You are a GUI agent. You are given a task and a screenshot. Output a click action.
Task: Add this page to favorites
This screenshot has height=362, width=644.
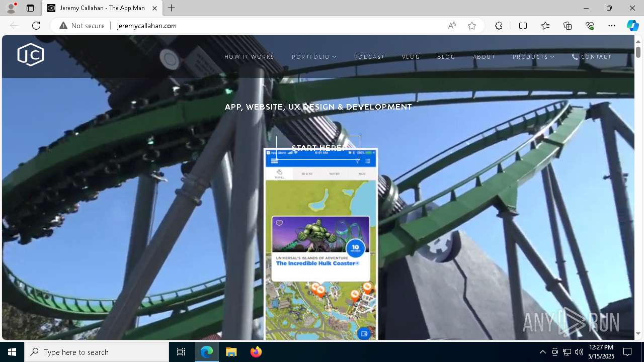[472, 26]
